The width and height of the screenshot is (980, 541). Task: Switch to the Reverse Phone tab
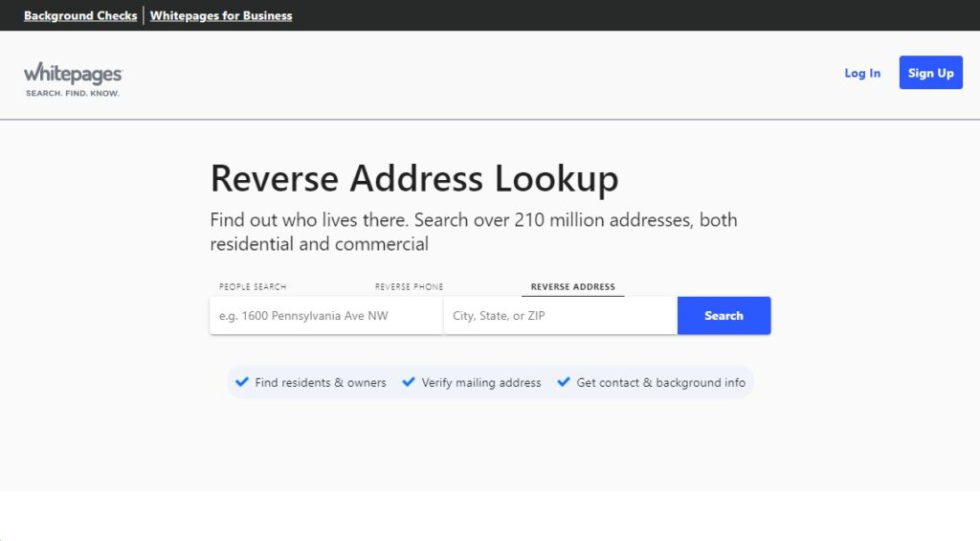pyautogui.click(x=409, y=286)
